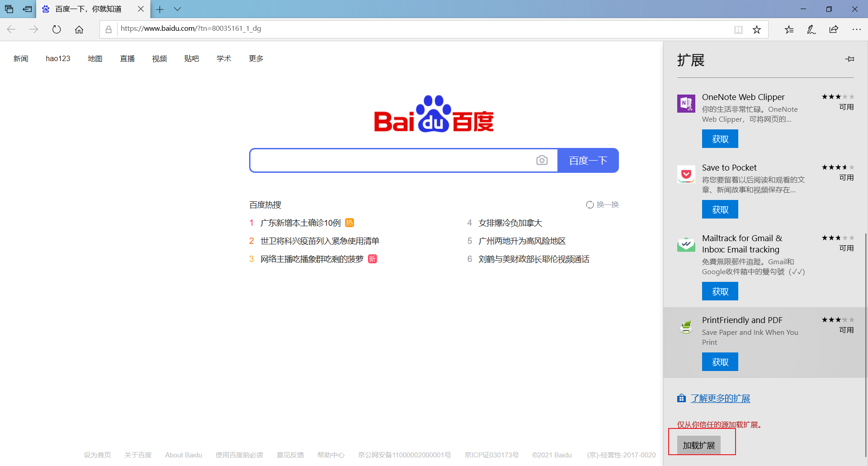
Task: Click the Save to Pocket title
Action: pos(729,168)
